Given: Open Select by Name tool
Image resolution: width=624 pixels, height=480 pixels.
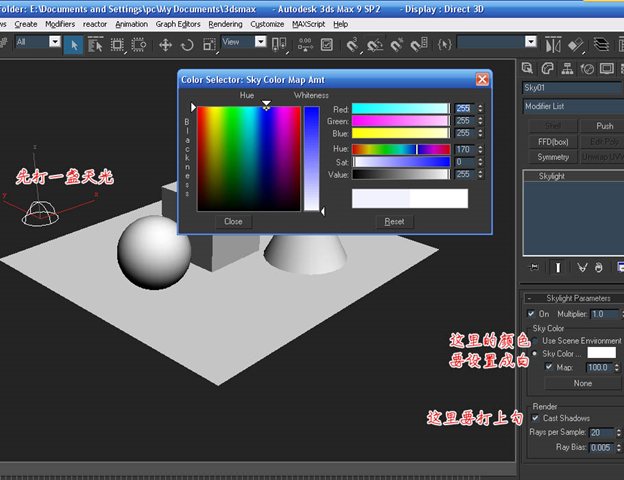Looking at the screenshot, I should pos(95,45).
